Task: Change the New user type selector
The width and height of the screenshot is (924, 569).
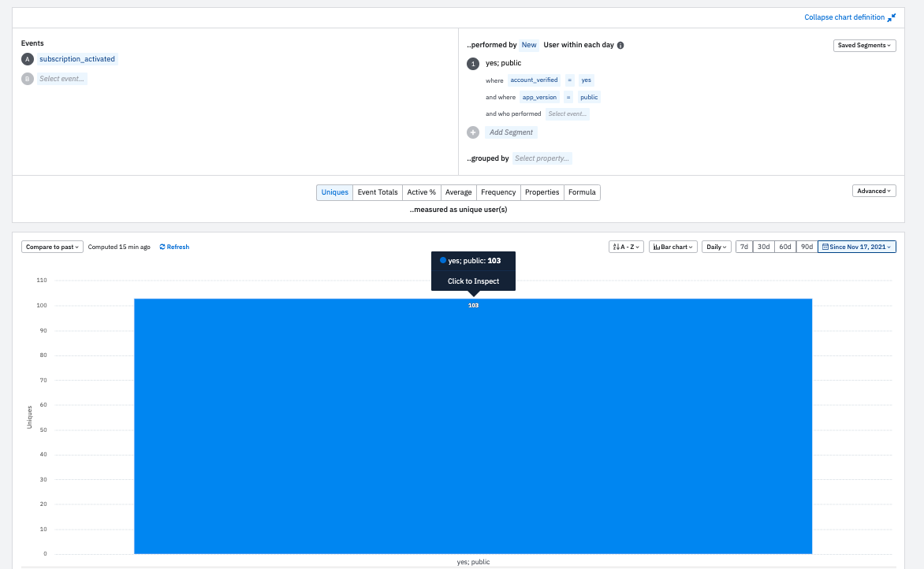Action: pyautogui.click(x=529, y=45)
